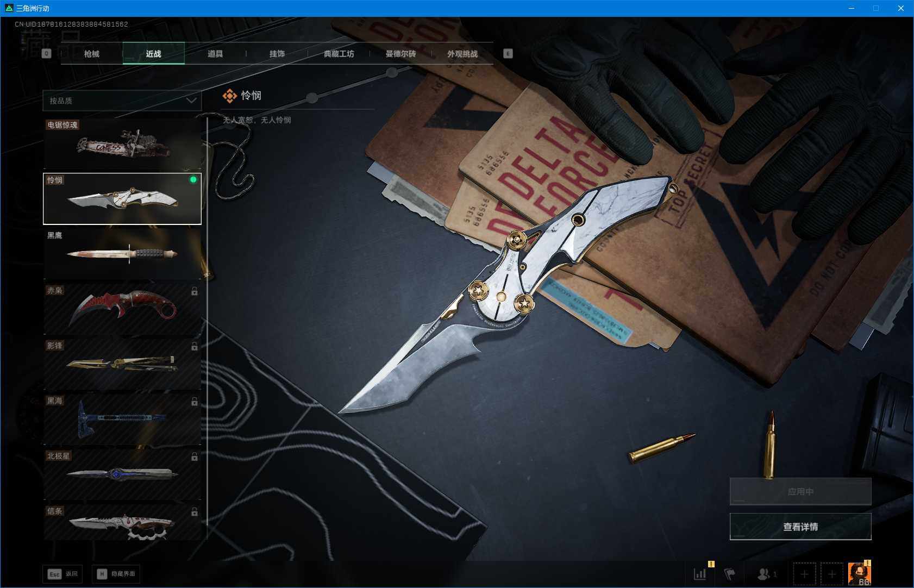Click the flag icon in bottom bar
The width and height of the screenshot is (914, 588).
730,574
